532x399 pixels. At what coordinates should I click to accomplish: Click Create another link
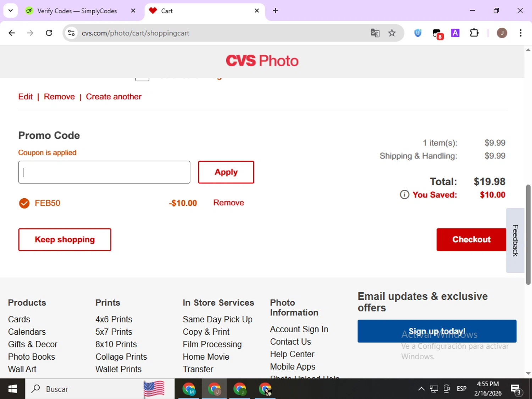click(x=113, y=97)
